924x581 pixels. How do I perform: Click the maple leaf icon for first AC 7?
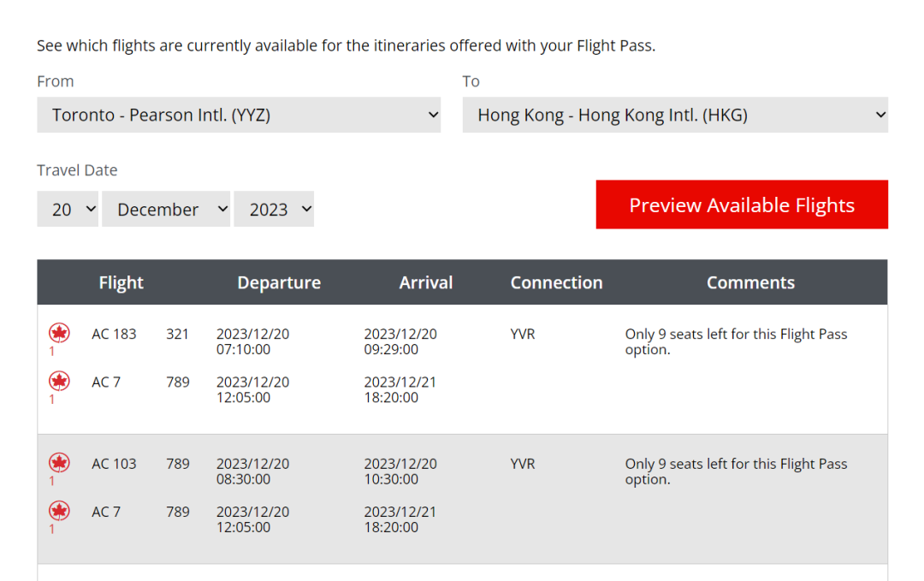59,382
